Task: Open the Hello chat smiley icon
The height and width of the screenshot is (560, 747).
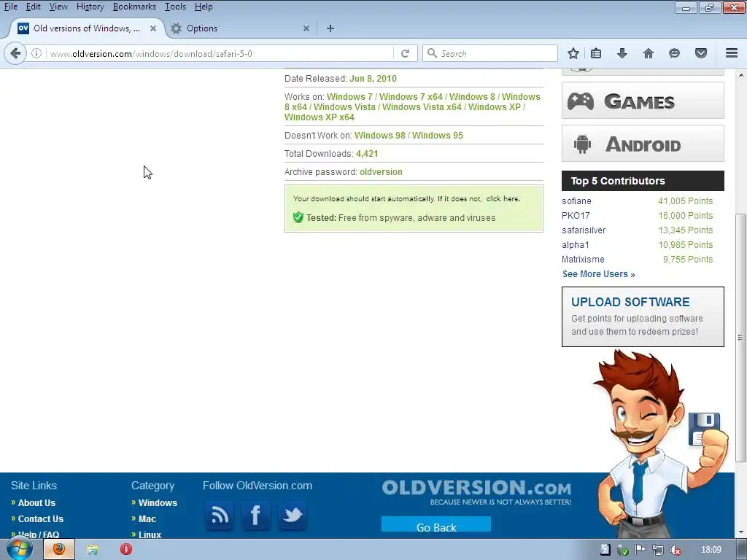Action: pos(674,53)
